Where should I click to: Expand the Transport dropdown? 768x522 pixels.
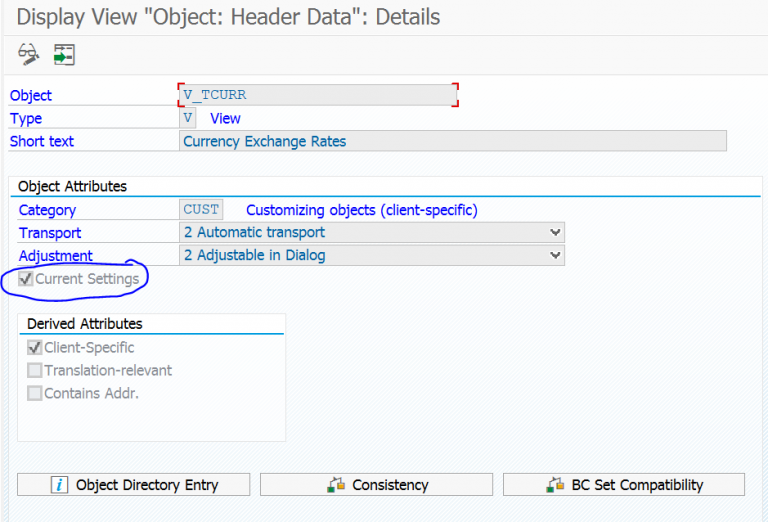[556, 233]
